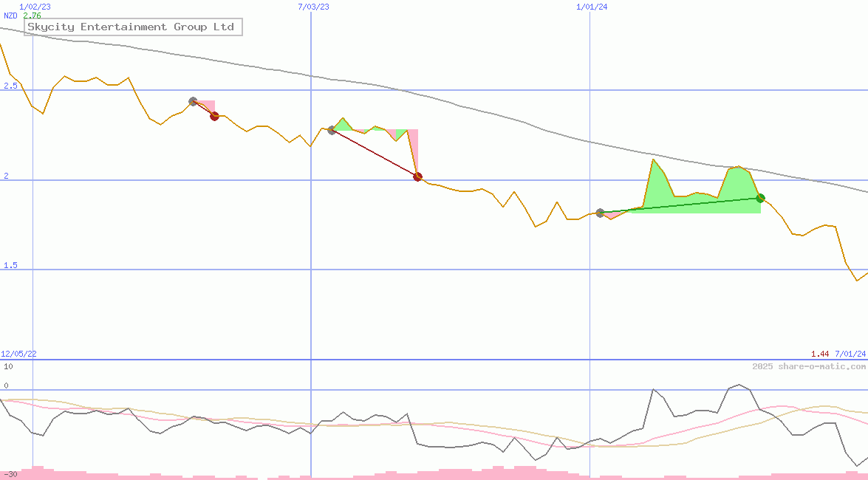Click the green exit marker of the winning trade
Image resolution: width=868 pixels, height=480 pixels.
(x=760, y=198)
